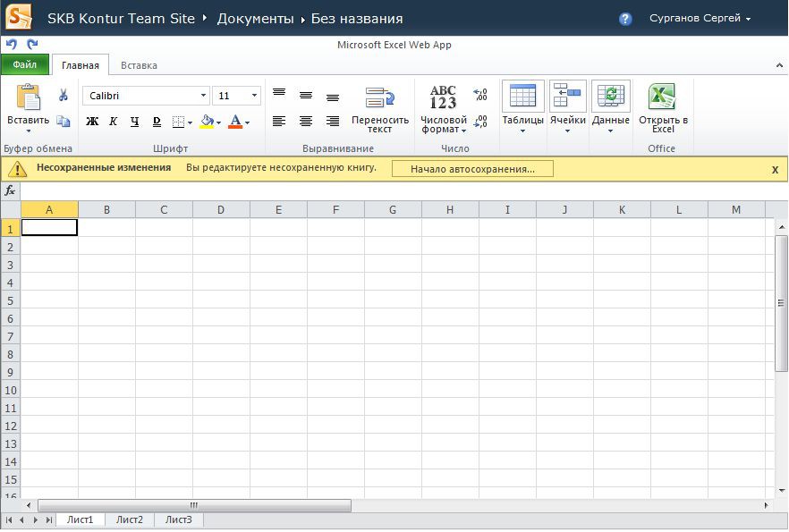Image resolution: width=789 pixels, height=532 pixels.
Task: Click the Начало автосохранения button
Action: (472, 168)
